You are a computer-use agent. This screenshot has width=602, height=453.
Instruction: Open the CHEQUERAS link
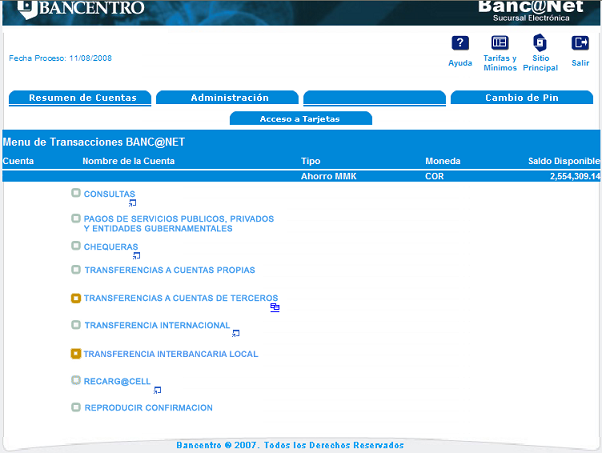click(x=111, y=247)
